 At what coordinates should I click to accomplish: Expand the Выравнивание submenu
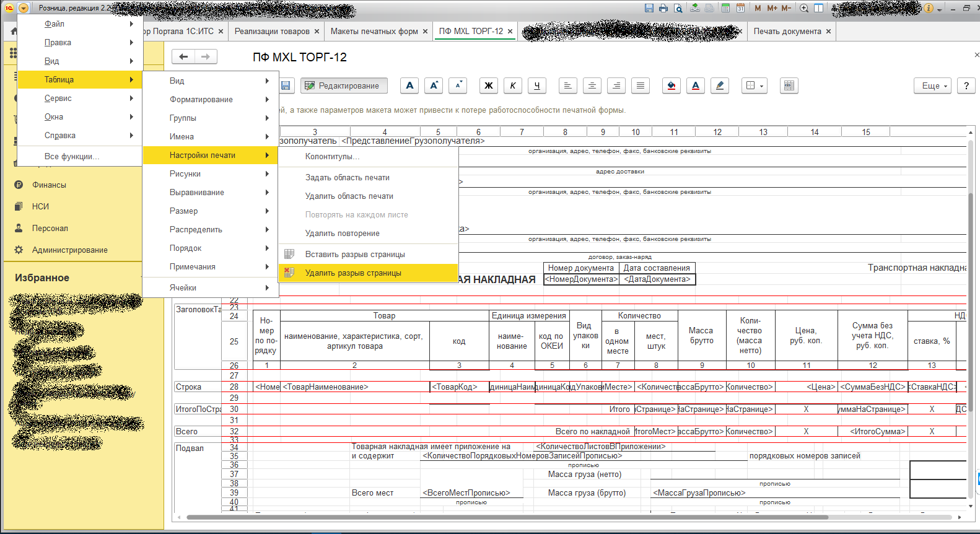click(211, 192)
